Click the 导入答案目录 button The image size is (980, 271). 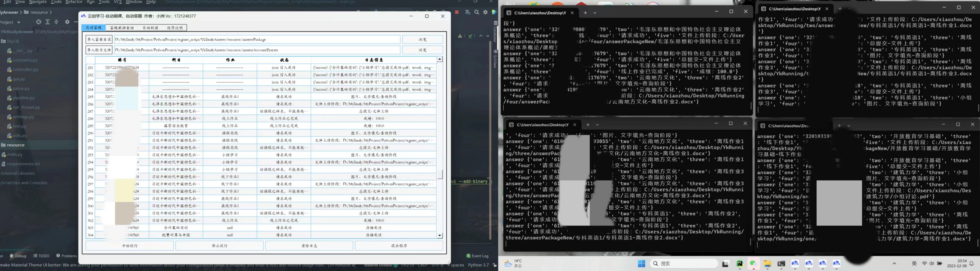click(x=99, y=40)
